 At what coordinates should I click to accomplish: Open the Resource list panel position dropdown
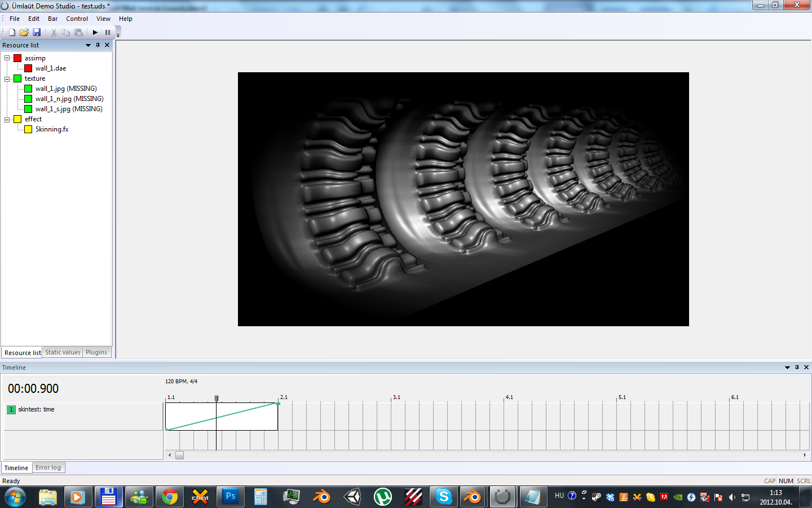coord(88,45)
